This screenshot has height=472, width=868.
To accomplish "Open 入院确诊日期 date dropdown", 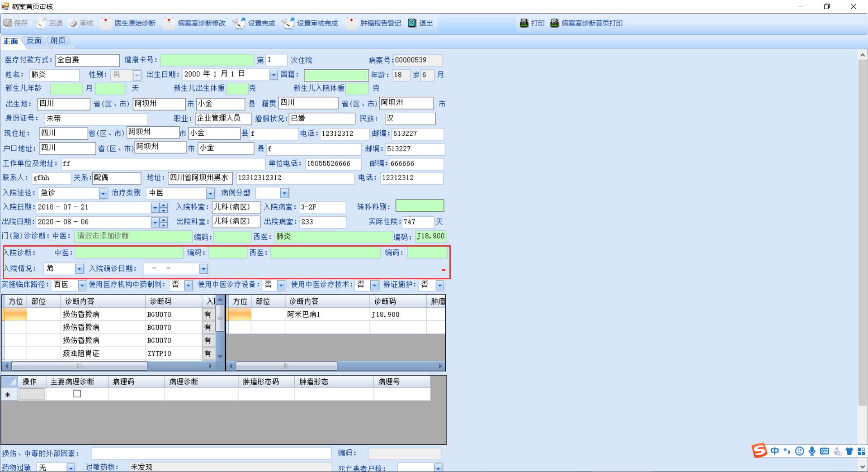I will point(203,269).
